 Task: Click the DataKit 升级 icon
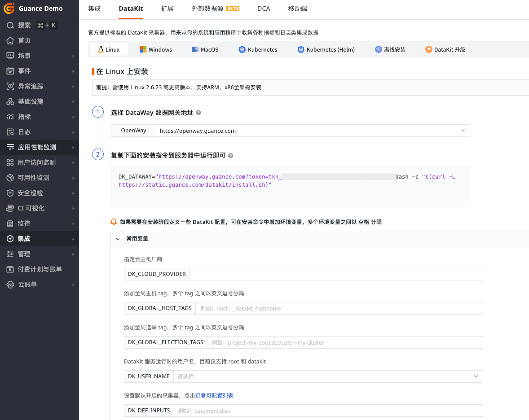click(x=429, y=49)
